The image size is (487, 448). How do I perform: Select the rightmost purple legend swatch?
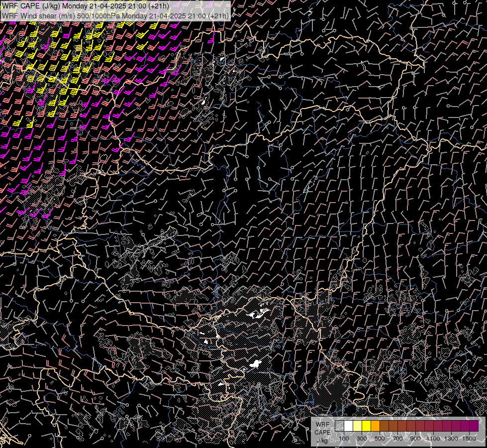click(474, 426)
